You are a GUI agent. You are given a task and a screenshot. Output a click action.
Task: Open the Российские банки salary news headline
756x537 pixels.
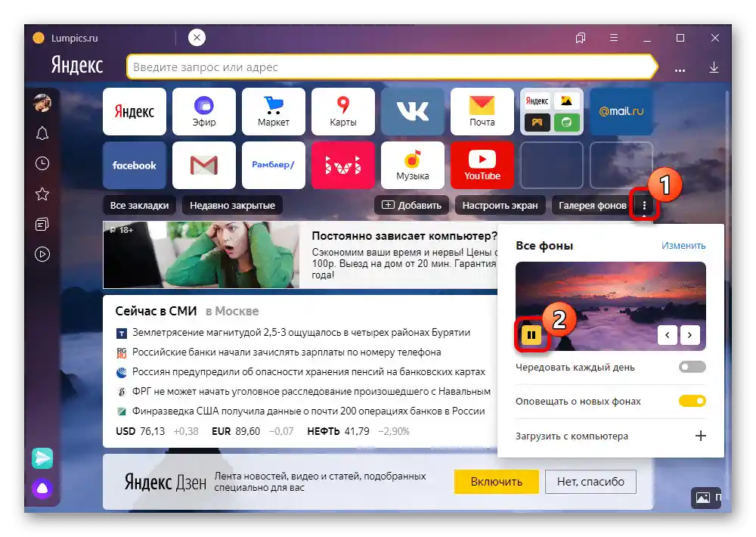[x=287, y=352]
